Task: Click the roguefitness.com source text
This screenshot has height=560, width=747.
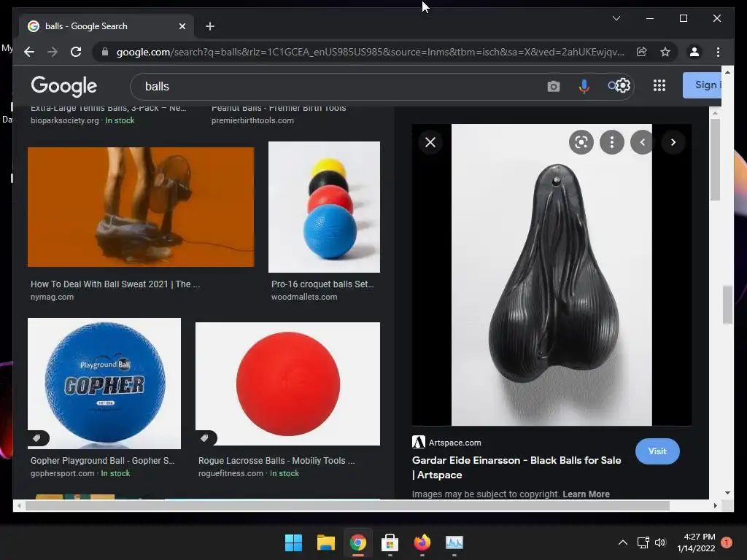Action: coord(231,473)
